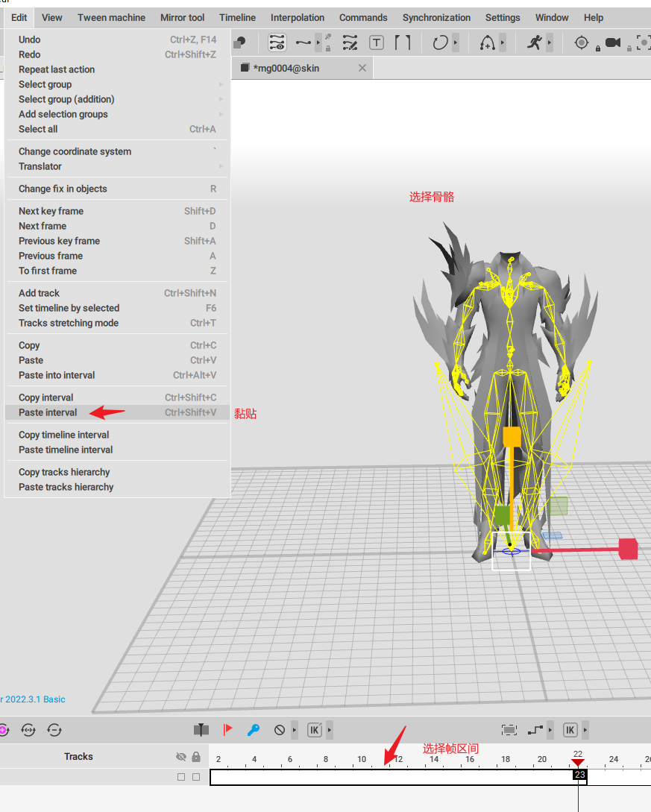651x812 pixels.
Task: Toggle the crossed-eye icon in Tracks header
Action: click(x=180, y=757)
